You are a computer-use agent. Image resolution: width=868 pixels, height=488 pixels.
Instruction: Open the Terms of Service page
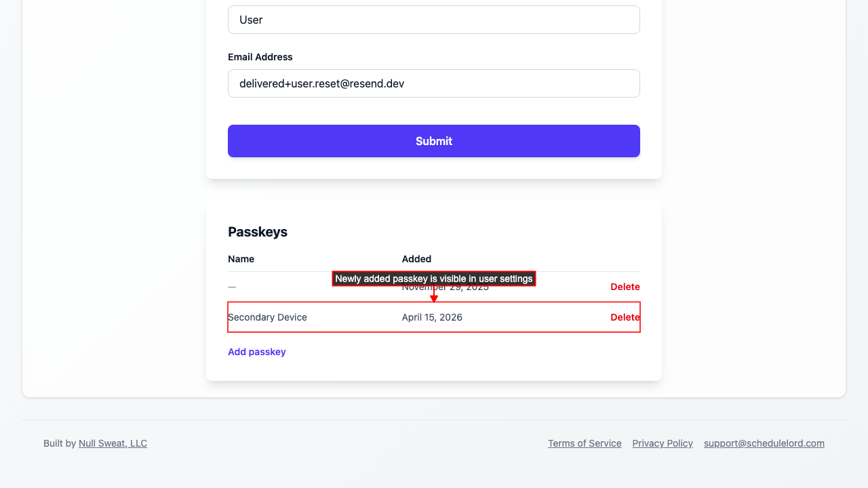tap(585, 443)
